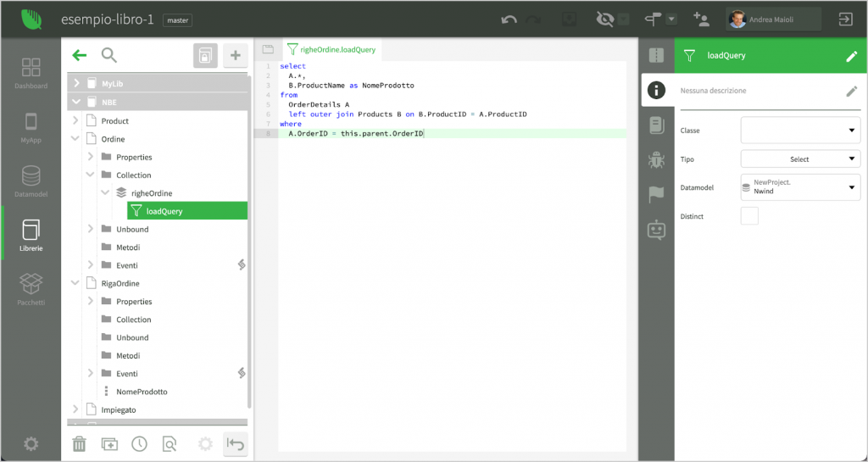Viewport: 868px width, 462px height.
Task: Click the green back arrow
Action: coord(80,55)
